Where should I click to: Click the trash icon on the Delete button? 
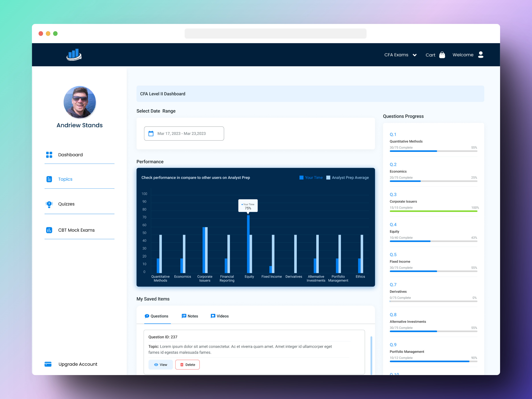click(182, 365)
